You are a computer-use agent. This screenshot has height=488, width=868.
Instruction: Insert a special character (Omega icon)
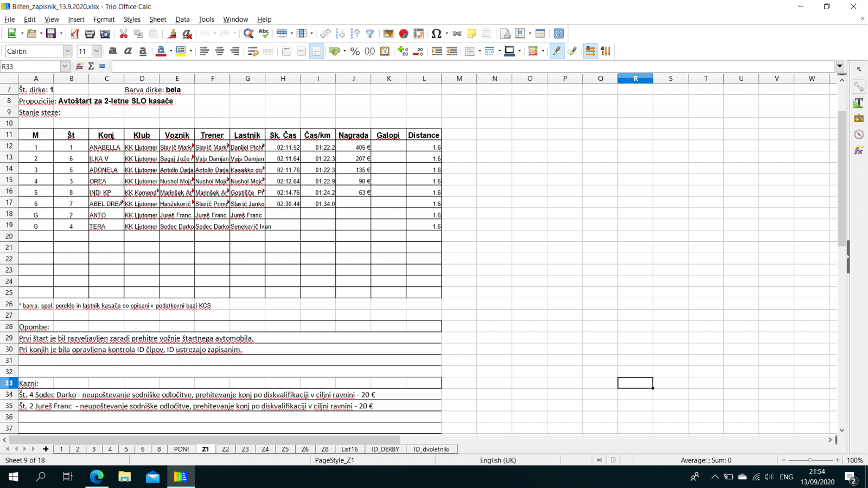pos(436,34)
